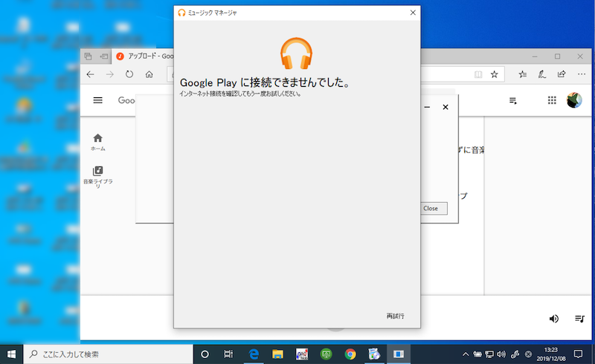Screen dimensions: 595x364
Task: Open Chrome from the taskbar
Action: (x=350, y=354)
